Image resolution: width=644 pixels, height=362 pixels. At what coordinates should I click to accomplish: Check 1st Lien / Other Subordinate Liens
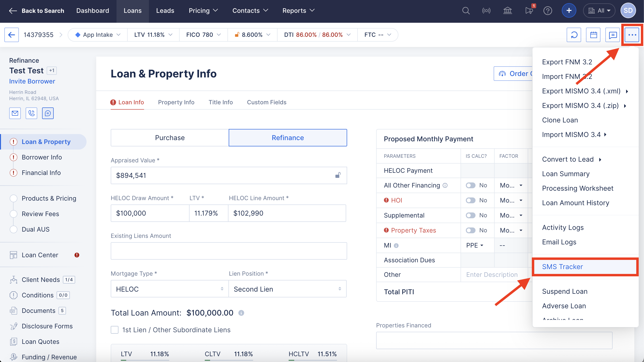[x=115, y=330]
